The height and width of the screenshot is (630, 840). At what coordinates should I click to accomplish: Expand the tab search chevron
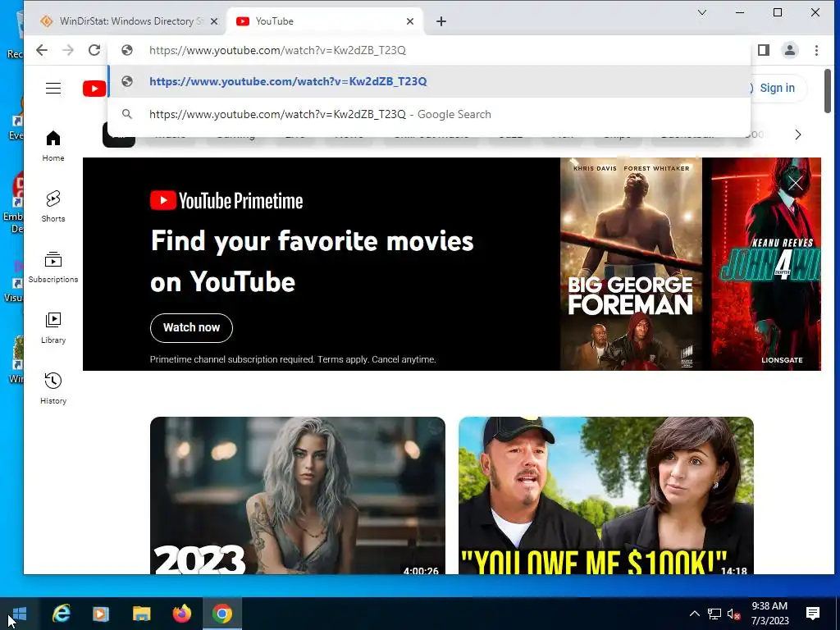[702, 12]
